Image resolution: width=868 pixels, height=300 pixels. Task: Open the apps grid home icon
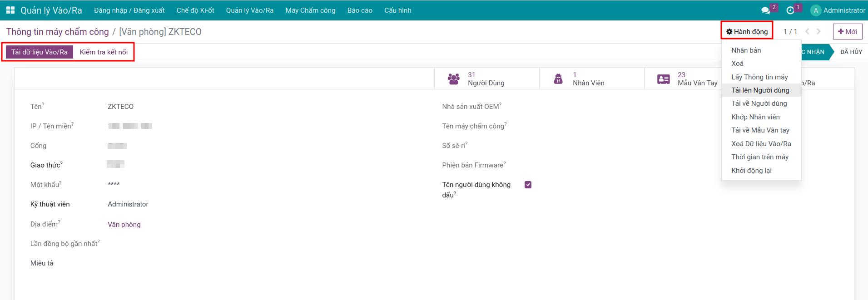(x=10, y=10)
